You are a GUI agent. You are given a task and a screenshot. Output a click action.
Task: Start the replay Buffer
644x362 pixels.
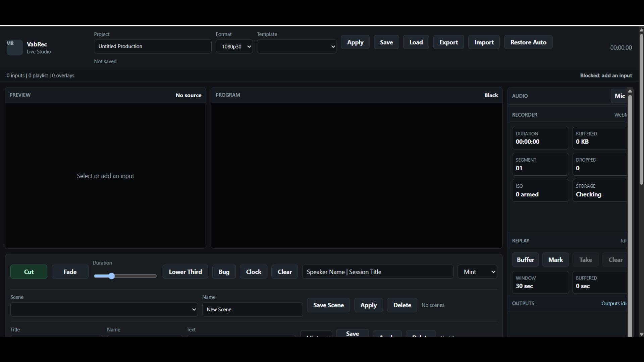[525, 260]
